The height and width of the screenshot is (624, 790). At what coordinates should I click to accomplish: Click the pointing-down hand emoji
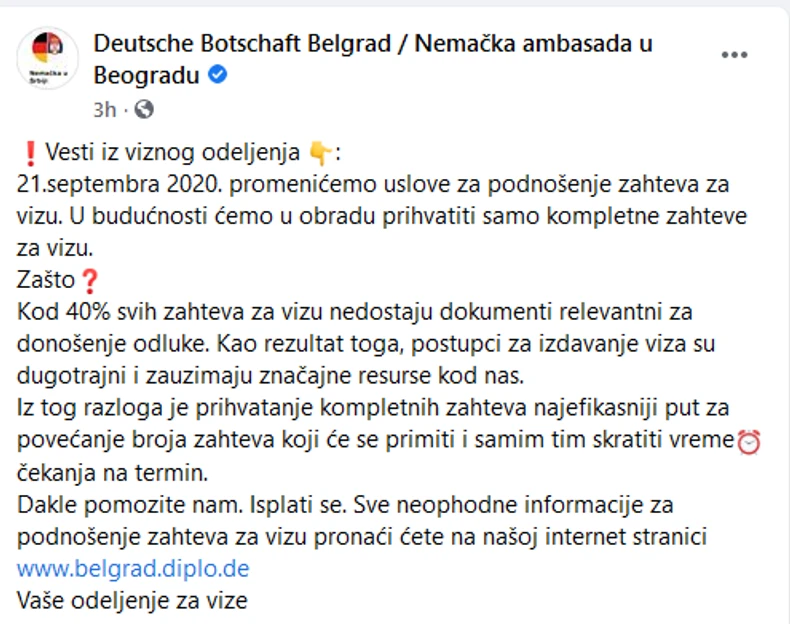[x=320, y=153]
